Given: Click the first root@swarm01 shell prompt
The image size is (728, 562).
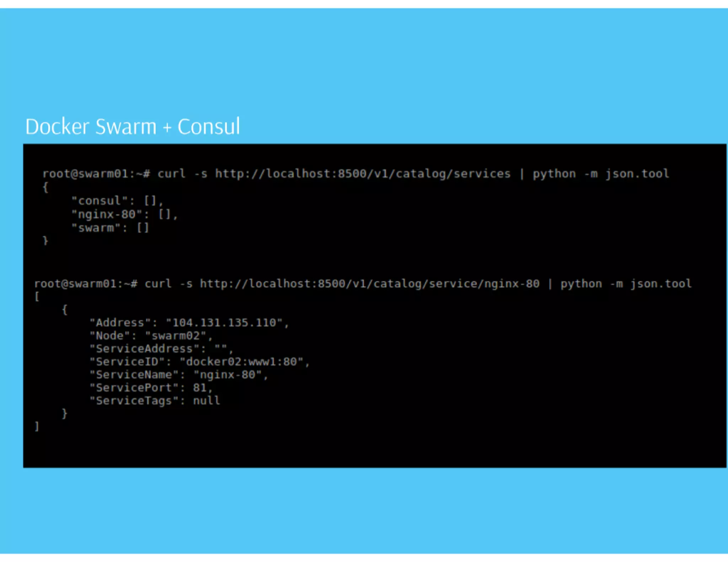Looking at the screenshot, I should [x=96, y=174].
